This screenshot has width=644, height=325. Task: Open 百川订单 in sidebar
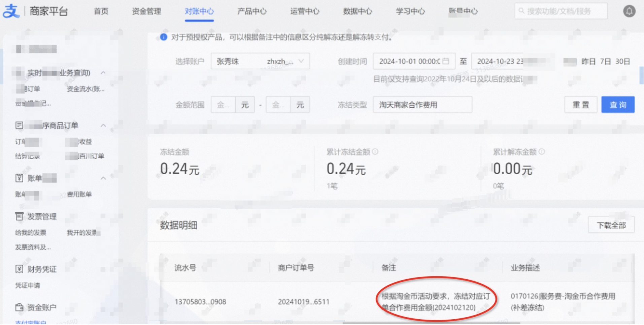(x=91, y=156)
